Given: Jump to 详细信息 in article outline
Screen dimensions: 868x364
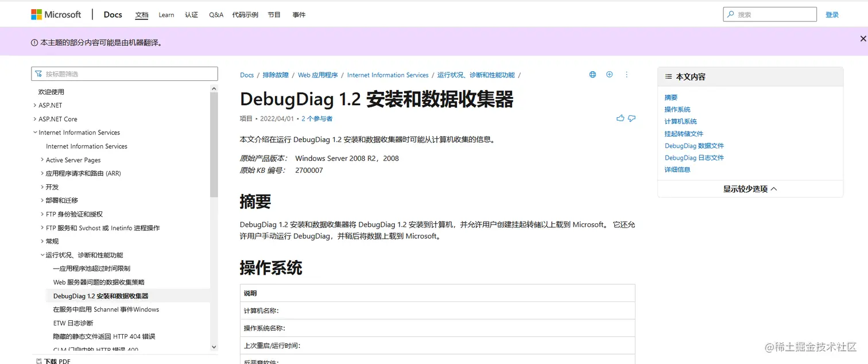Looking at the screenshot, I should (677, 170).
